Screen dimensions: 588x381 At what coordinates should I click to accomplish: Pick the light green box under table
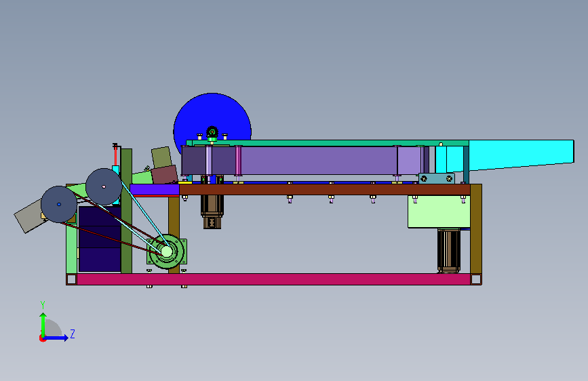(439, 212)
